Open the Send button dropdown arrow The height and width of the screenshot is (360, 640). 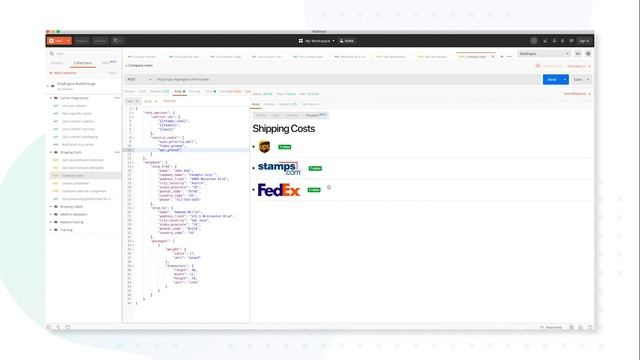(565, 79)
